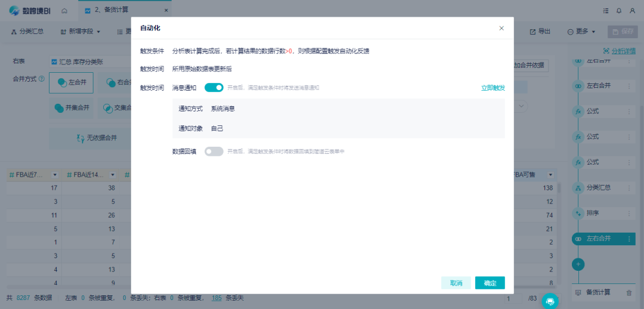The height and width of the screenshot is (309, 644).
Task: Click the 8287 total rows count
Action: click(23, 298)
